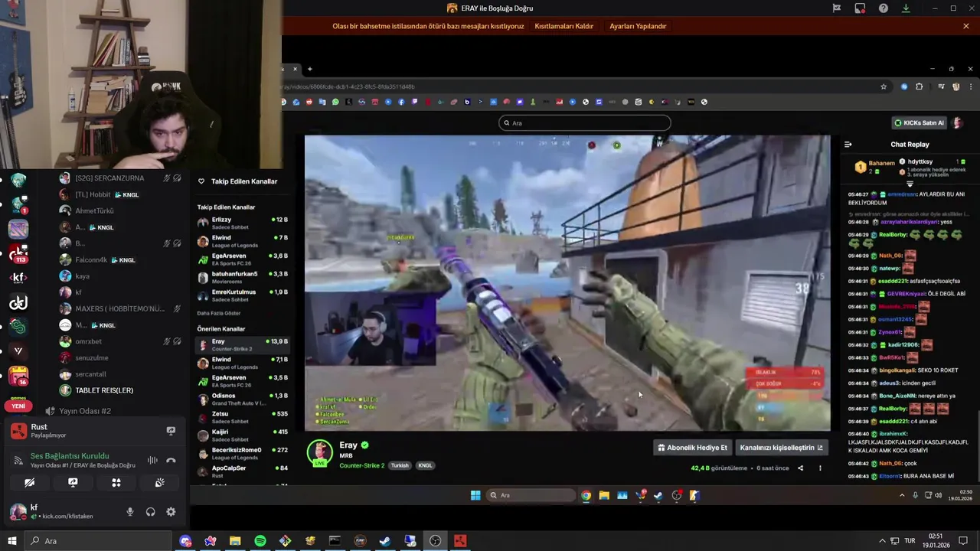Screen dimensions: 980x551
Task: Click the chat replay scrollbar
Action: click(978, 448)
